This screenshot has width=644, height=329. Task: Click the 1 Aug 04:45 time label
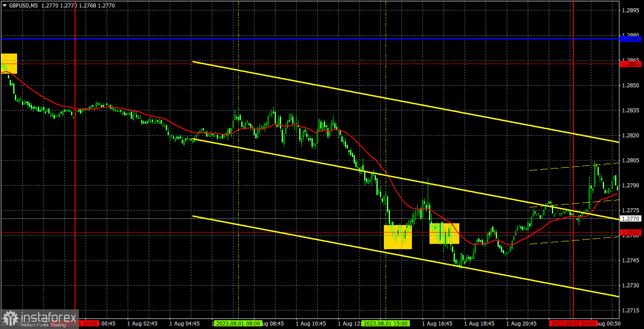[x=184, y=323]
